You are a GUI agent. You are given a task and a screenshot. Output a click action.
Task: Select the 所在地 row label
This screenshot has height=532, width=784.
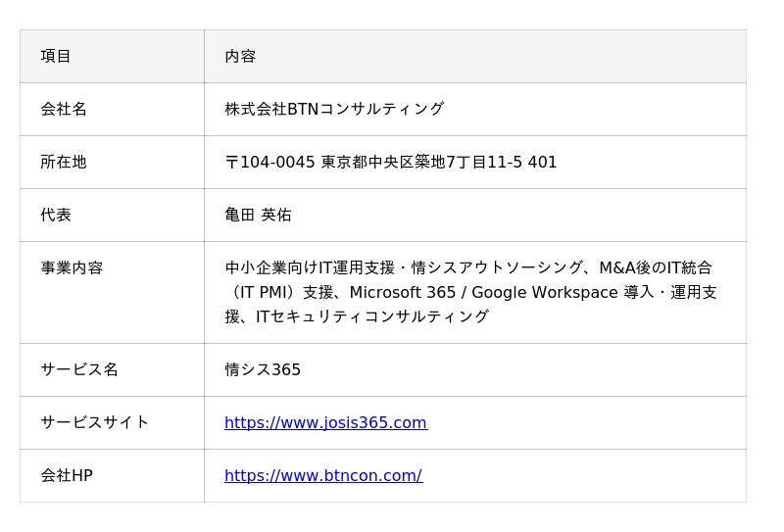(64, 163)
